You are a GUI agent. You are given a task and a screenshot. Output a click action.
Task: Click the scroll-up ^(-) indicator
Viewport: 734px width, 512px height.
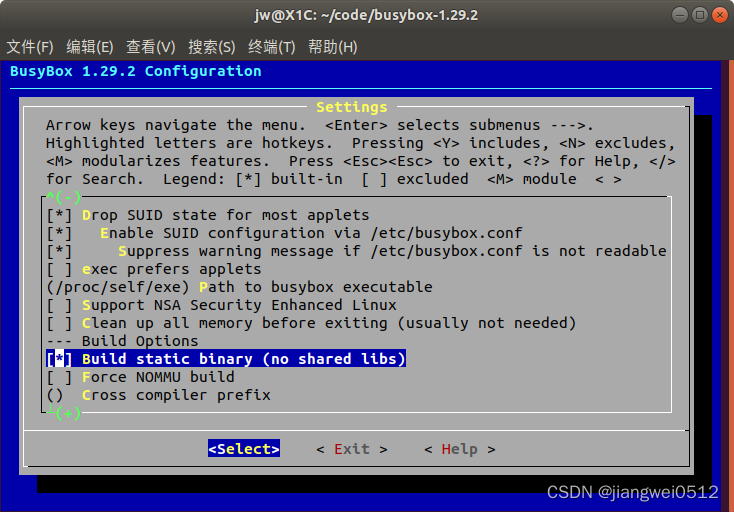coord(64,197)
